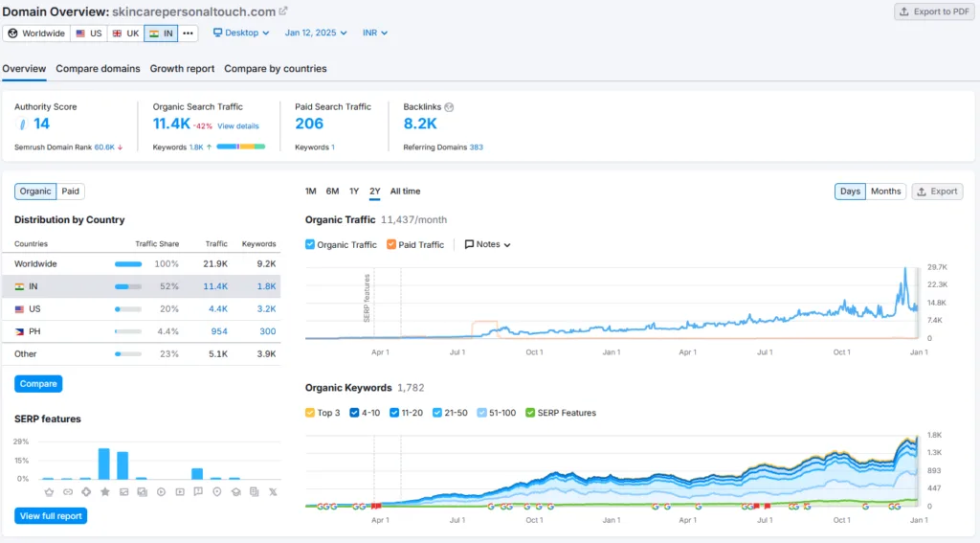The width and height of the screenshot is (980, 543).
Task: Switch to the Compare domains tab
Action: 99,69
